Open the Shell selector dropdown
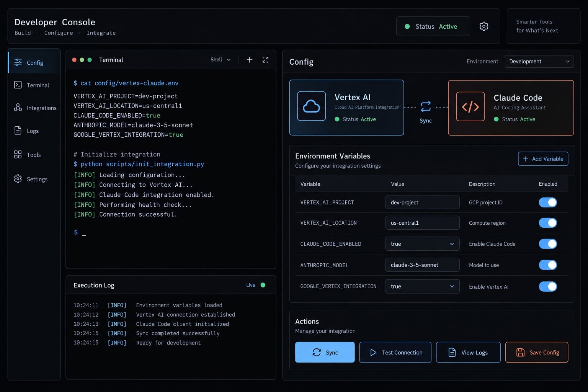 [221, 60]
